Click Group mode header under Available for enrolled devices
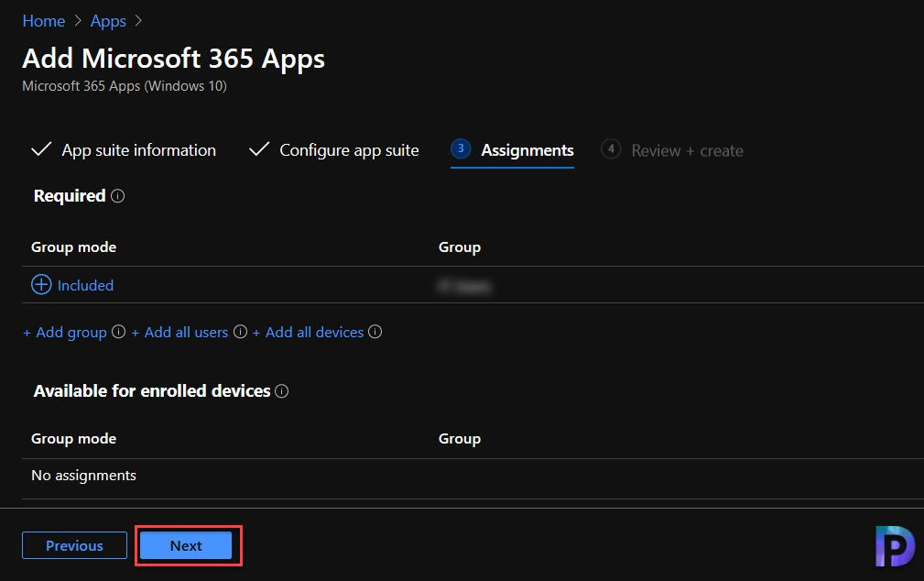 coord(73,439)
